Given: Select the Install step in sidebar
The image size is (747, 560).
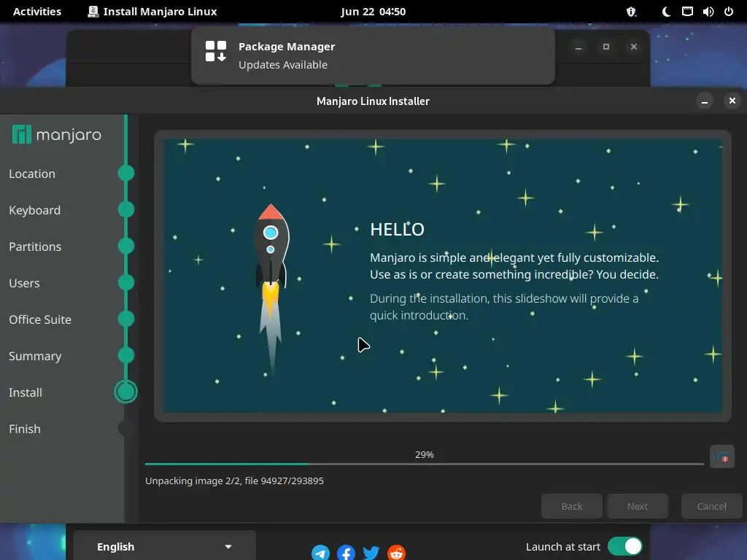Looking at the screenshot, I should 26,392.
